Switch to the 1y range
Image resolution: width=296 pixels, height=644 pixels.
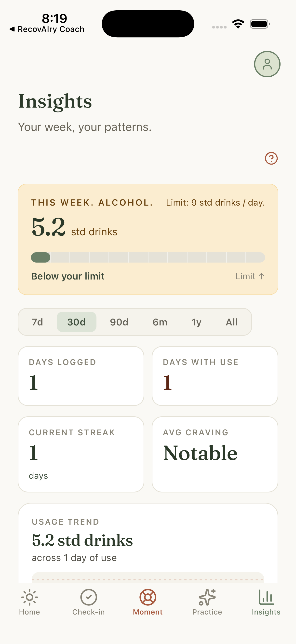pos(196,322)
